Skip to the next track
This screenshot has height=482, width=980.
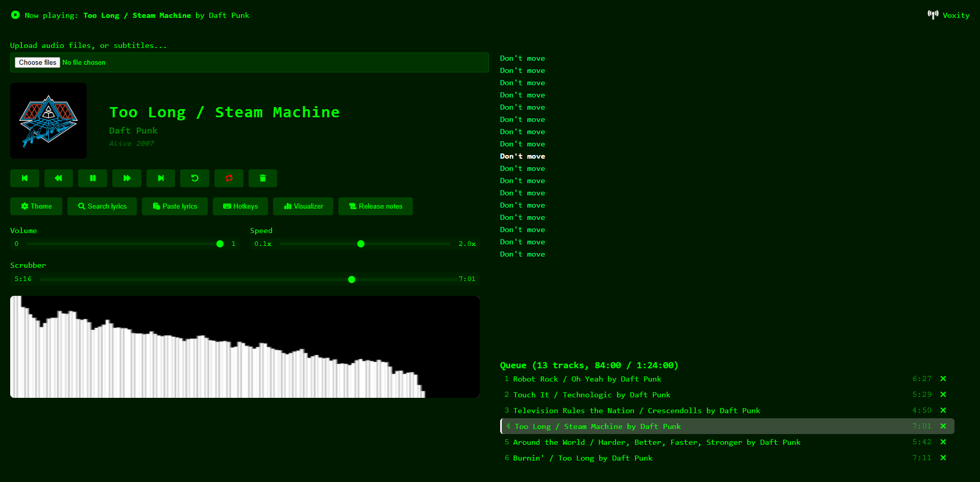click(x=161, y=178)
